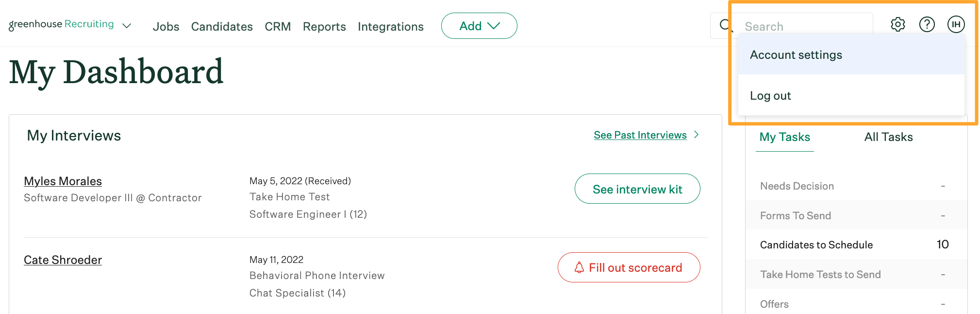
Task: Open Myles Morales candidate profile
Action: 63,181
